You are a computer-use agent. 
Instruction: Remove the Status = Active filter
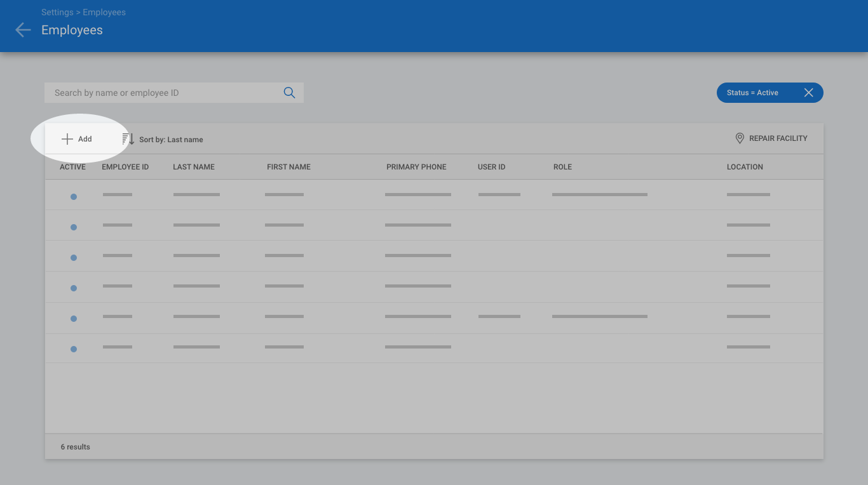(x=808, y=93)
